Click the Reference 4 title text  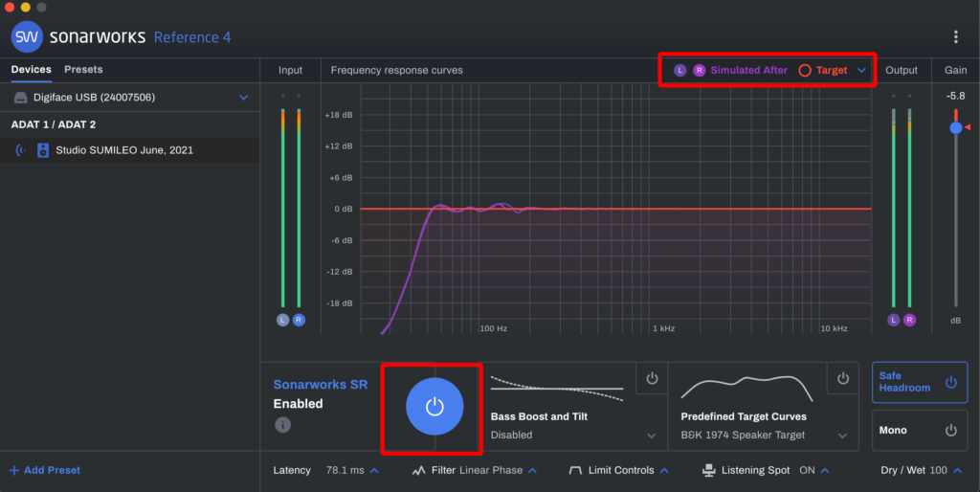(192, 37)
